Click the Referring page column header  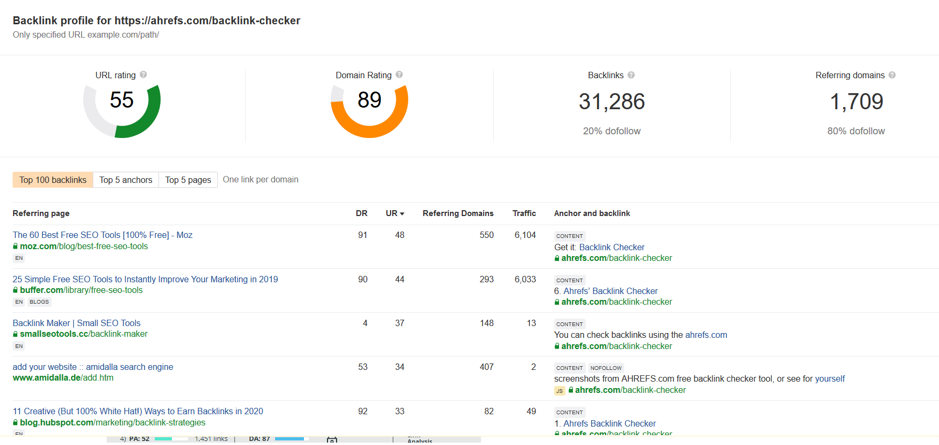pyautogui.click(x=41, y=213)
